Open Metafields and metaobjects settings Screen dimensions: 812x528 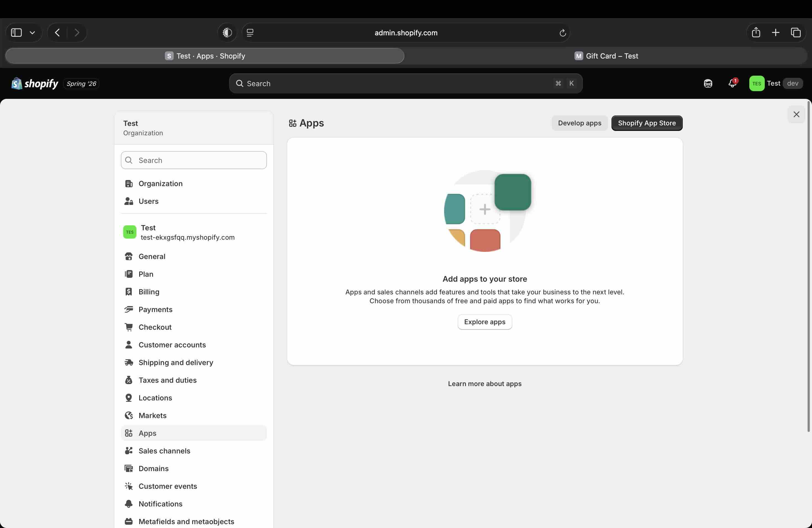pyautogui.click(x=194, y=522)
